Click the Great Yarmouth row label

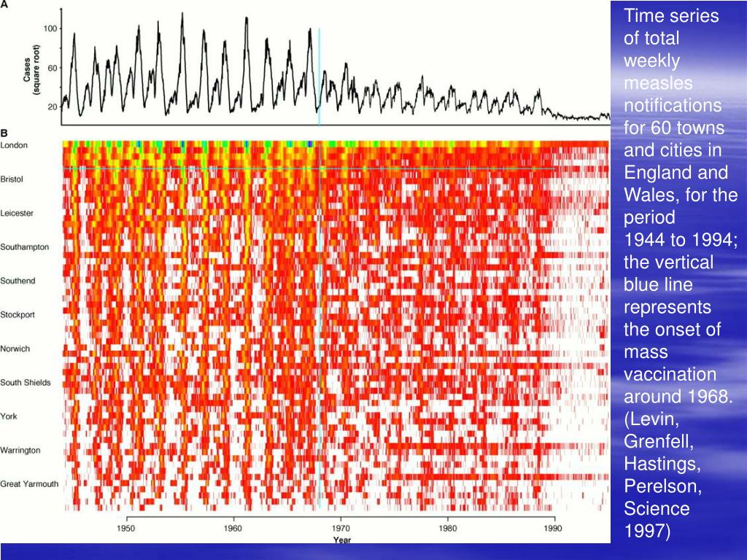tap(29, 484)
